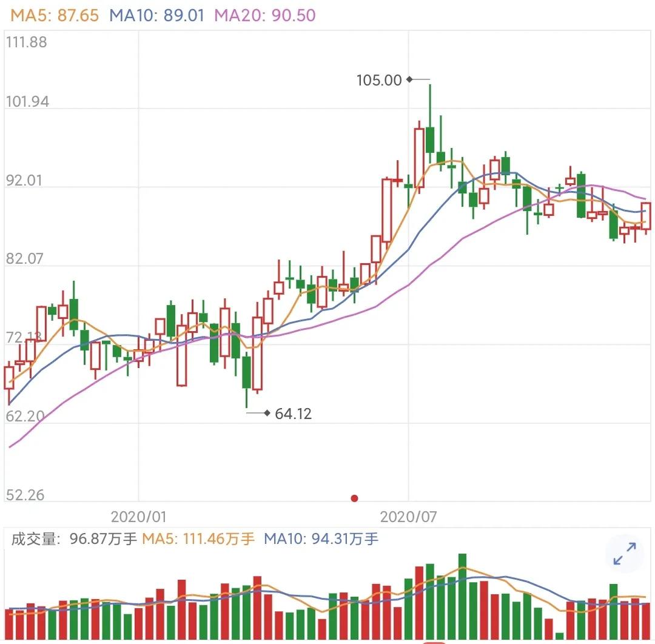Viewport: 655px width, 644px height.
Task: Select the MA20: 90.50 indicator label
Action: [265, 15]
